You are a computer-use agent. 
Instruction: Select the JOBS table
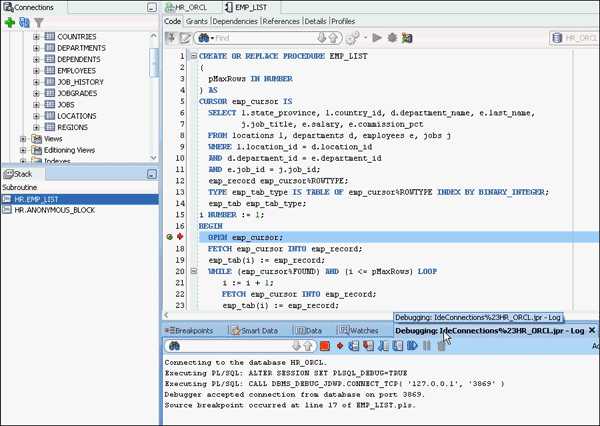tap(66, 105)
